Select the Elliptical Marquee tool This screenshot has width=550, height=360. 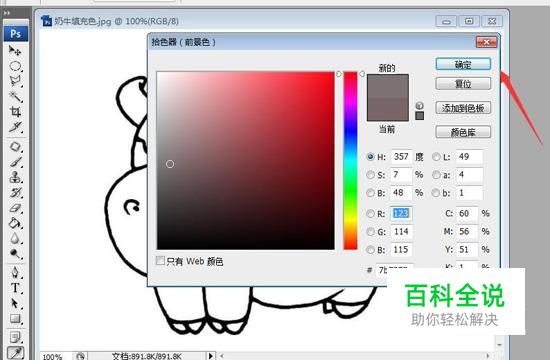pos(15,66)
